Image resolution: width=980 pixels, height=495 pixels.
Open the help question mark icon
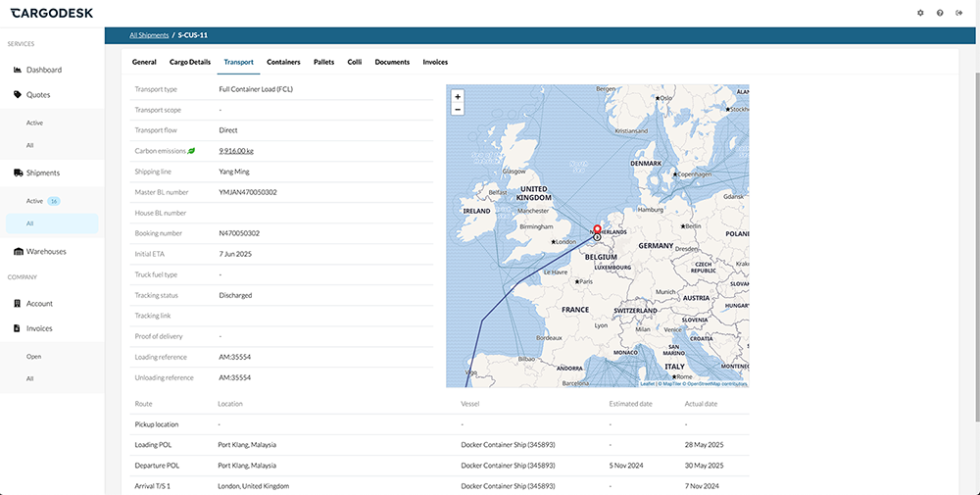coord(940,13)
